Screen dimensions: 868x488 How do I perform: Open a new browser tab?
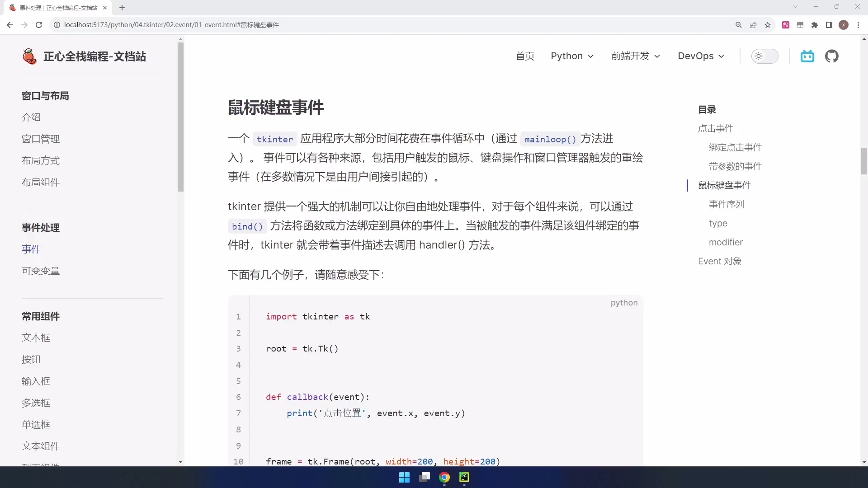(123, 8)
